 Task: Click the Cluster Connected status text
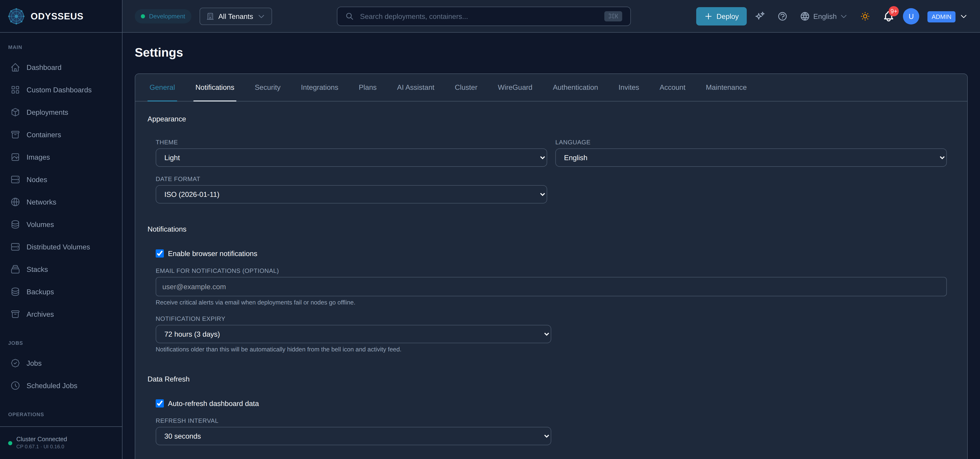(41, 439)
